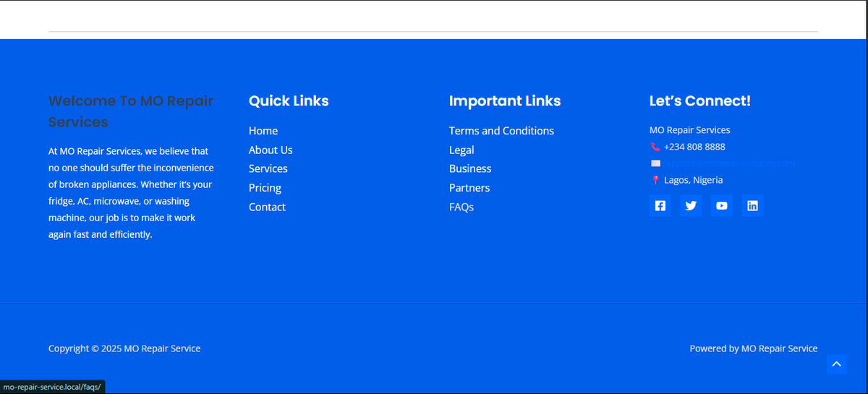The width and height of the screenshot is (868, 394).
Task: Visit the Pricing link
Action: [265, 188]
